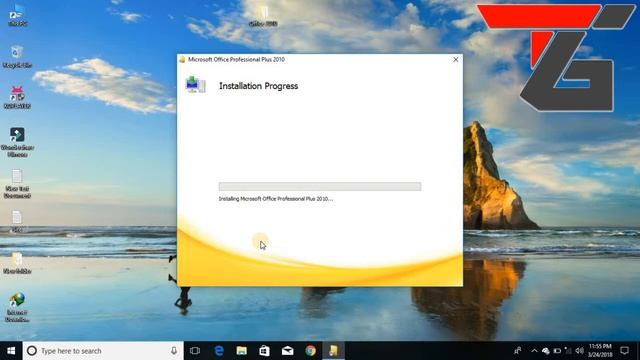Open Task View on taskbar
The image size is (640, 360).
click(x=195, y=351)
